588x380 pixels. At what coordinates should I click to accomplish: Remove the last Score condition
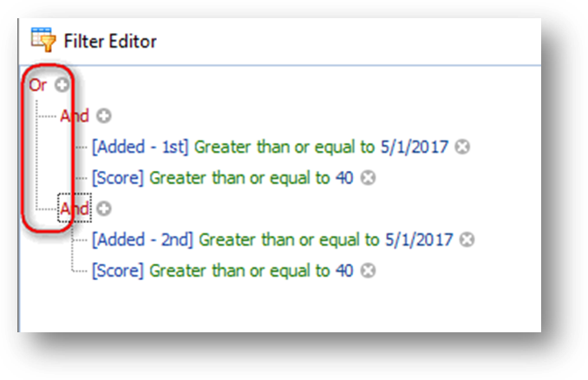click(x=368, y=271)
